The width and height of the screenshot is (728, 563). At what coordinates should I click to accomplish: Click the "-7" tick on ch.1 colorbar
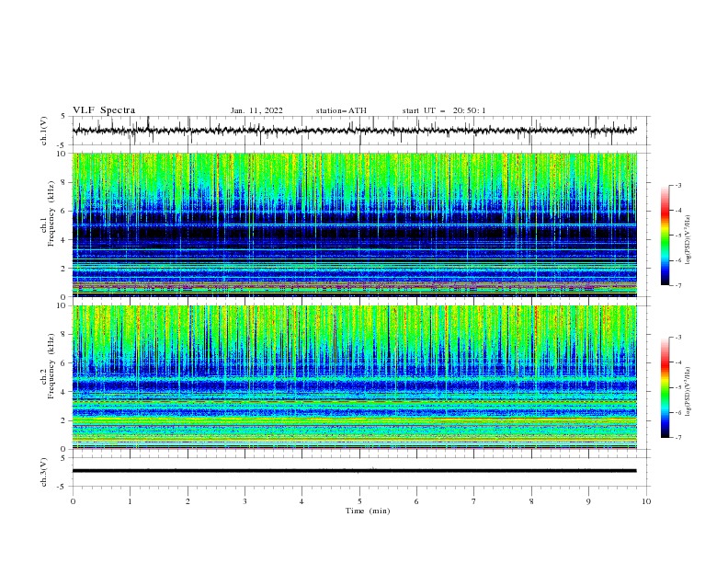click(677, 285)
